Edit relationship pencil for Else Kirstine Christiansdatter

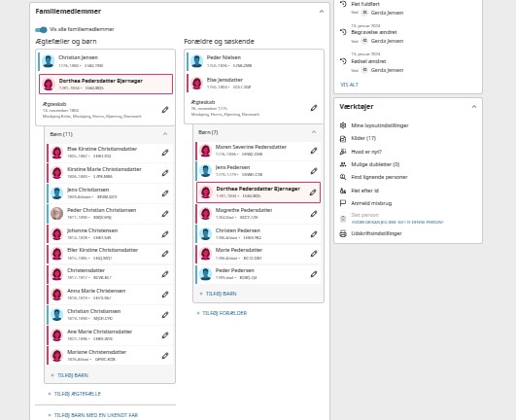pos(165,153)
